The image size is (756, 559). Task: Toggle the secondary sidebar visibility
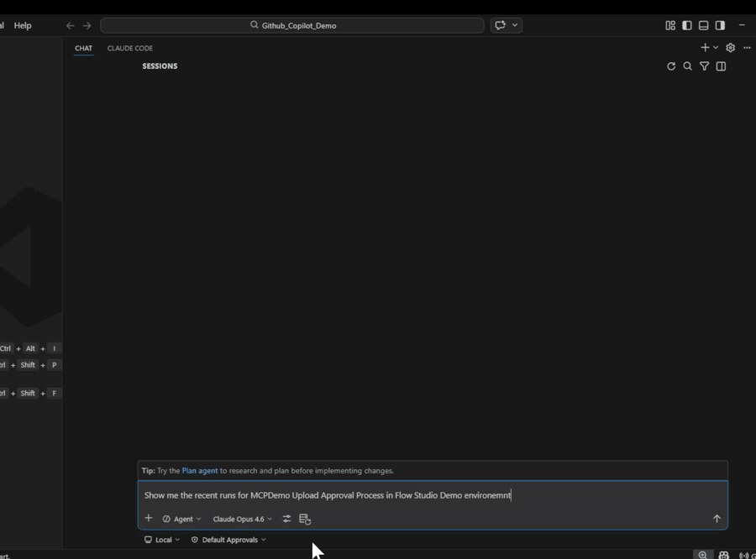(x=720, y=25)
